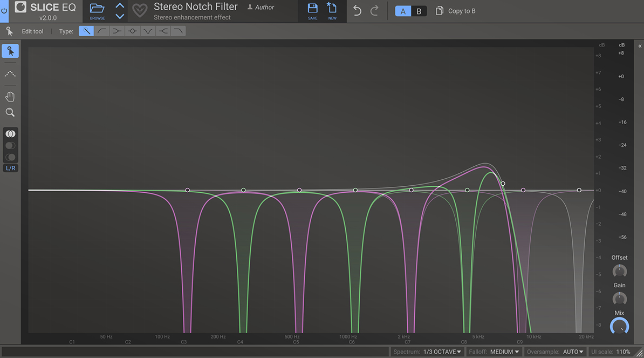Screen dimensions: 644x358
Task: Switch channel mode with the L/R button
Action: [x=10, y=168]
